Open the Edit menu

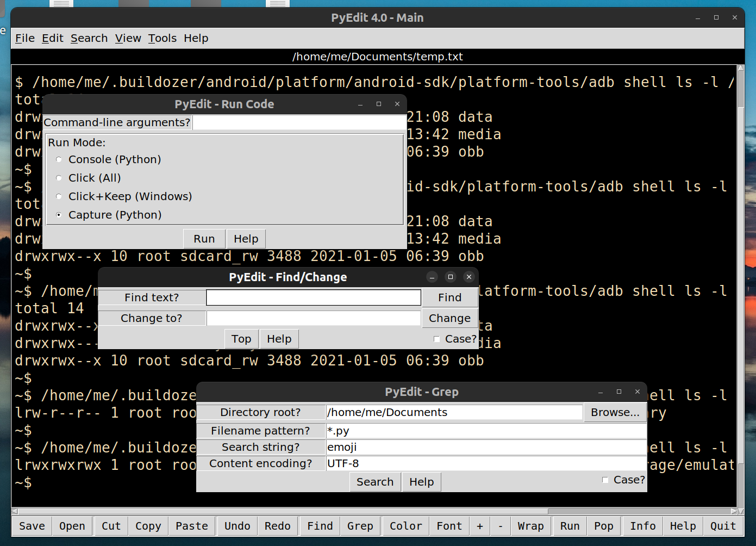pyautogui.click(x=53, y=38)
